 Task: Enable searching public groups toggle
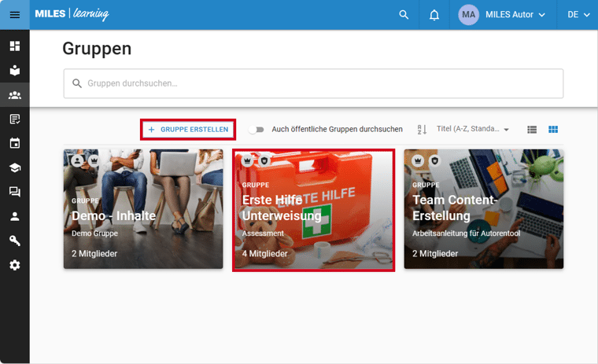pyautogui.click(x=256, y=130)
